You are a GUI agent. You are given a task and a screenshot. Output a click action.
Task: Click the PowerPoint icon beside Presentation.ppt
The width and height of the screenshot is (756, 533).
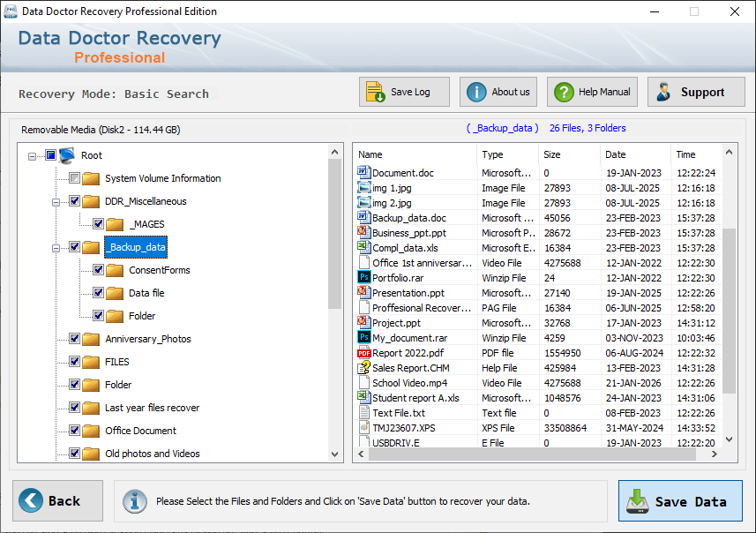point(363,292)
